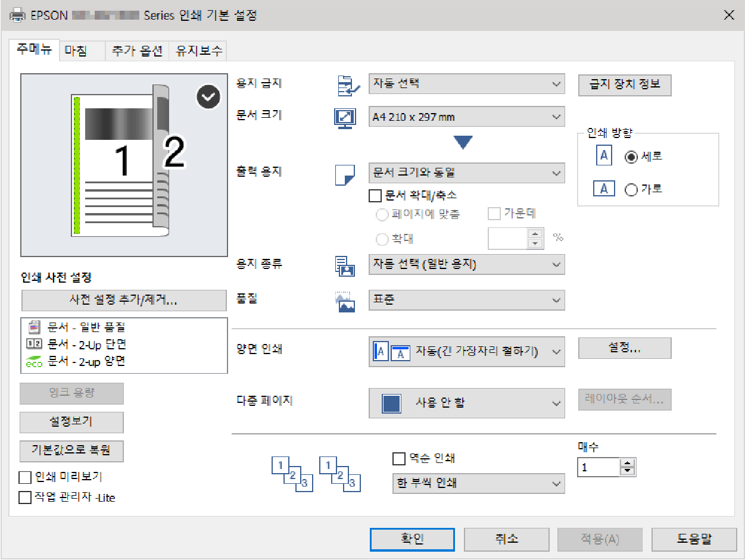
Task: Click the paper source (용지 급지) icon
Action: coord(345,85)
